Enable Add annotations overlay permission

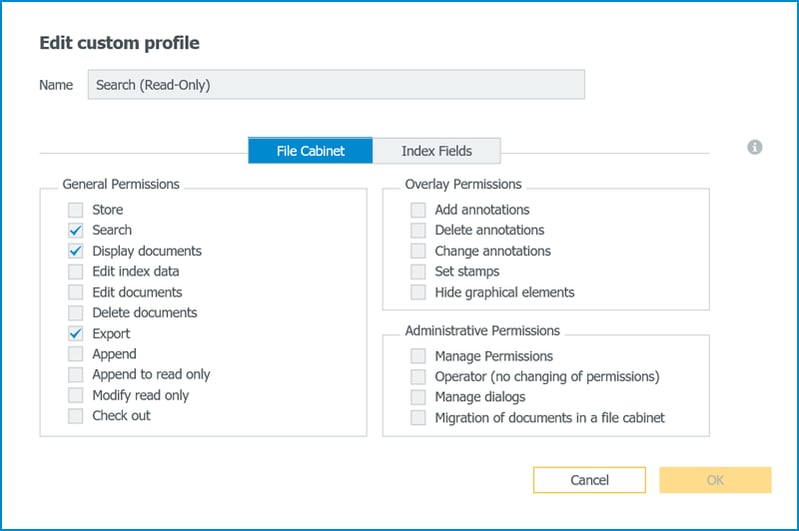(418, 210)
